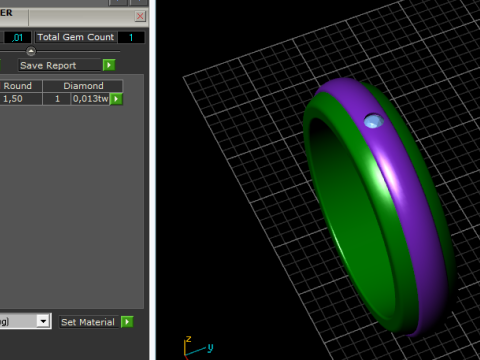The image size is (480, 360).
Task: Click the Save Report green arrow button
Action: 109,65
